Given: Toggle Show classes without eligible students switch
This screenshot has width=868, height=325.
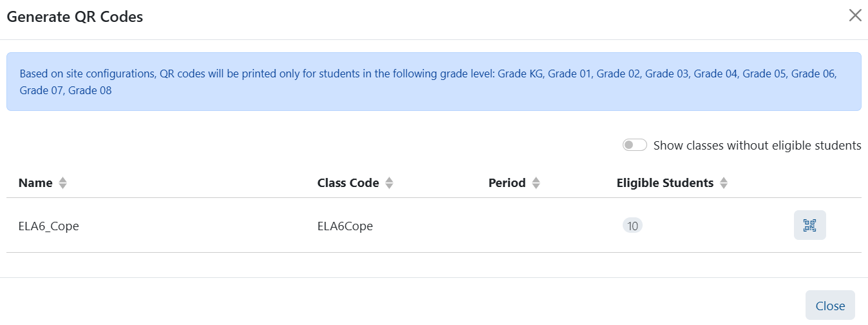Looking at the screenshot, I should pos(634,145).
